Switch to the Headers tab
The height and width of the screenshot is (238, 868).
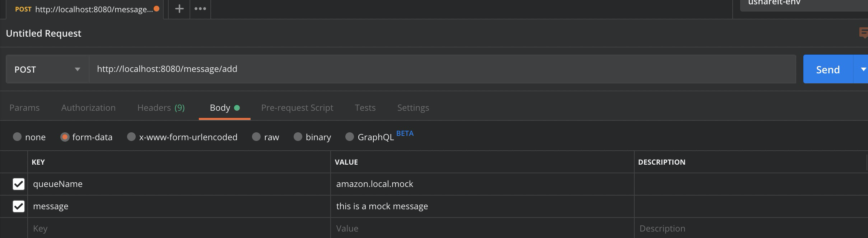coord(161,108)
